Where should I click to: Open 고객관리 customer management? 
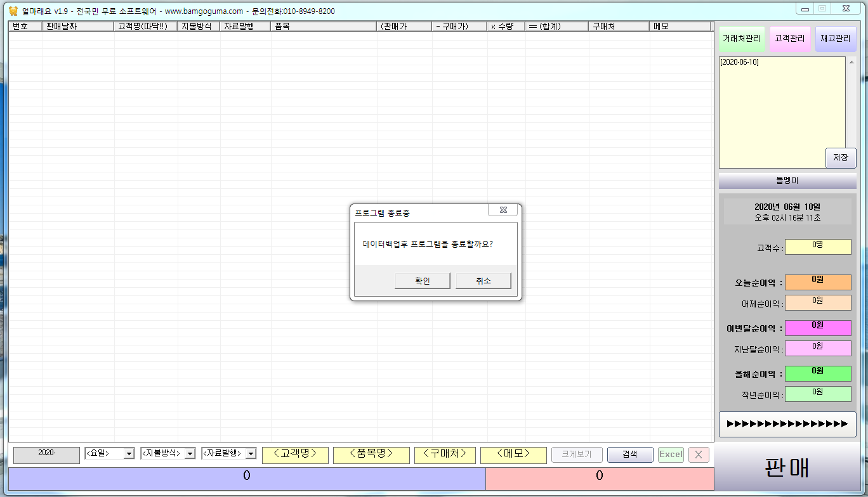pyautogui.click(x=789, y=39)
